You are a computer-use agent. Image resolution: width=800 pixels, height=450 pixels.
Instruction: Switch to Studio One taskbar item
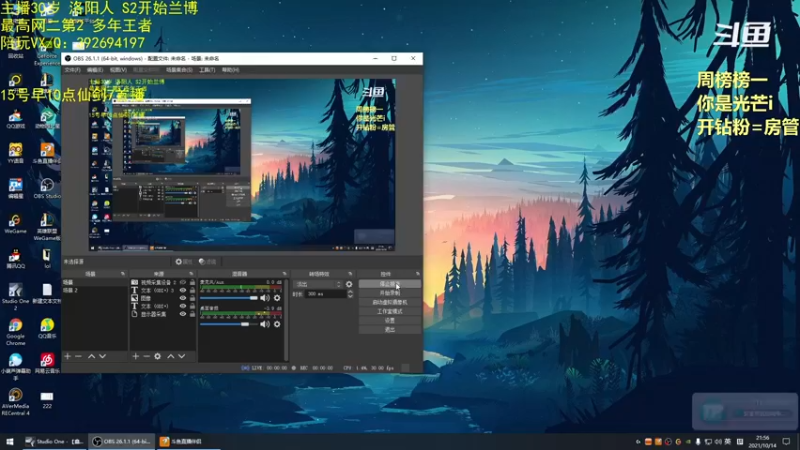pos(54,441)
